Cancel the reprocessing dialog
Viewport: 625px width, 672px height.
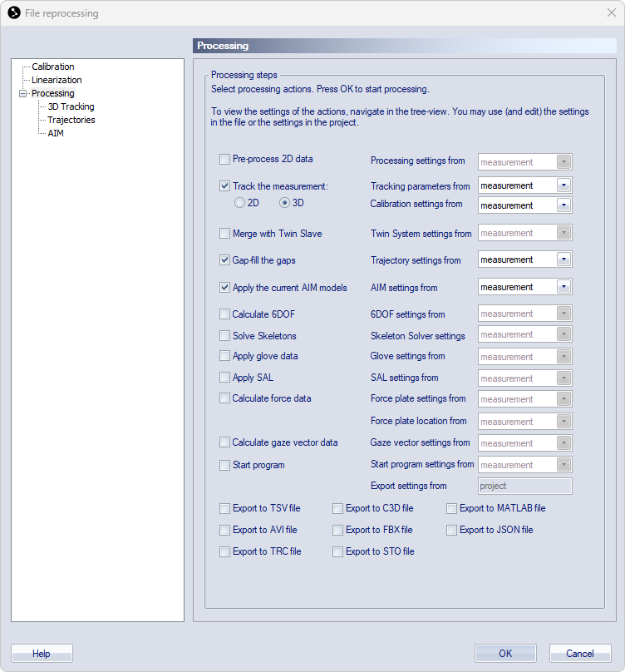click(x=580, y=654)
